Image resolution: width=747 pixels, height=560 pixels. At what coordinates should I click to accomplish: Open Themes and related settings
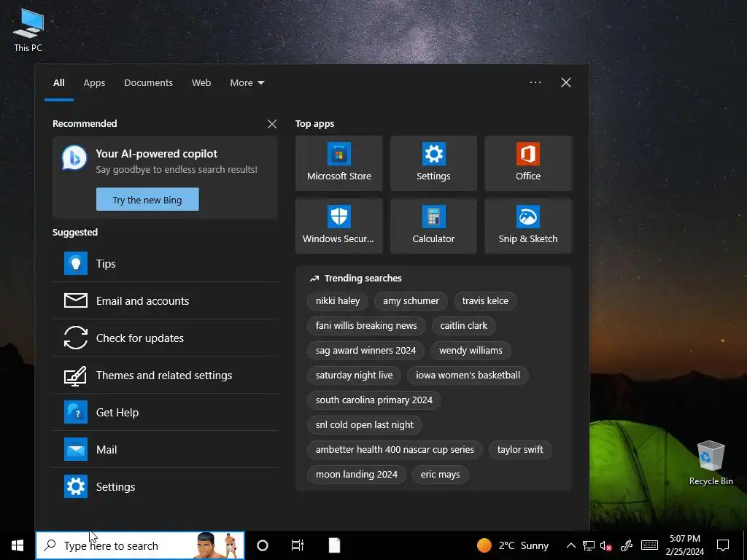pos(166,376)
